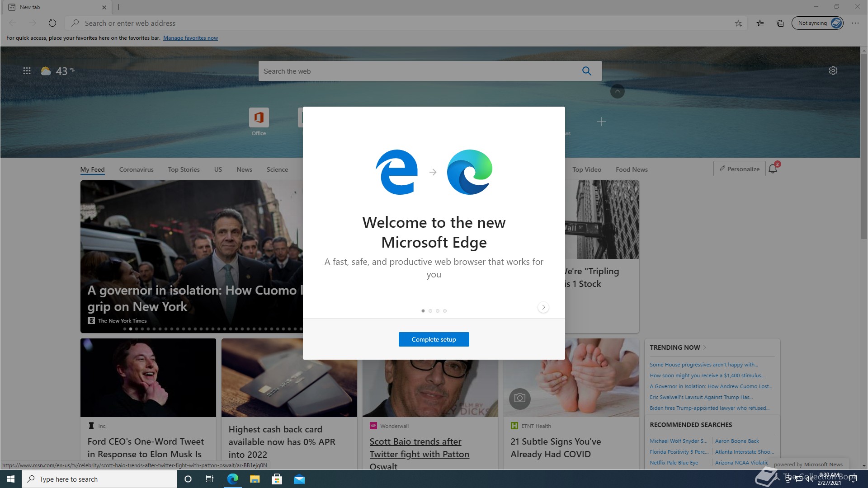Open the app launcher grid icon
The height and width of the screenshot is (488, 868).
[x=27, y=70]
